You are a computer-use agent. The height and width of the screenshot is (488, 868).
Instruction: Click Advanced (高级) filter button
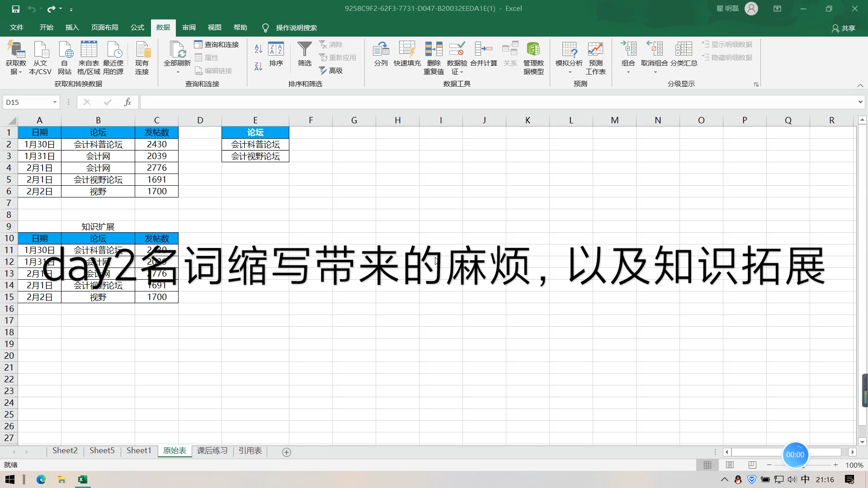pyautogui.click(x=331, y=70)
